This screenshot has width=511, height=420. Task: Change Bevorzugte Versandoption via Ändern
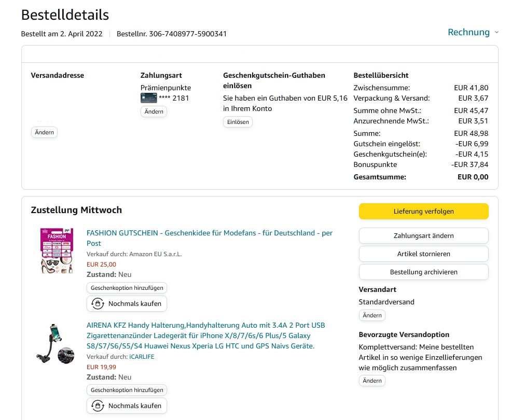point(372,381)
